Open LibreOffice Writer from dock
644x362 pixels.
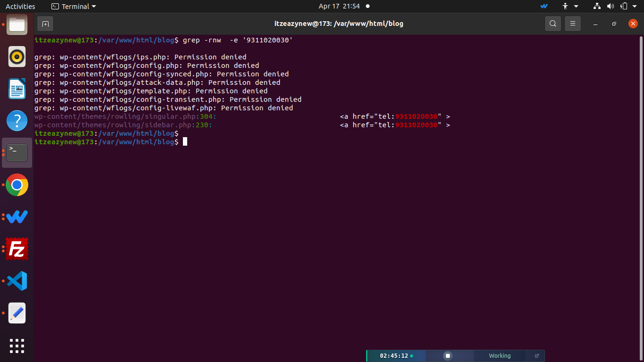[x=17, y=89]
